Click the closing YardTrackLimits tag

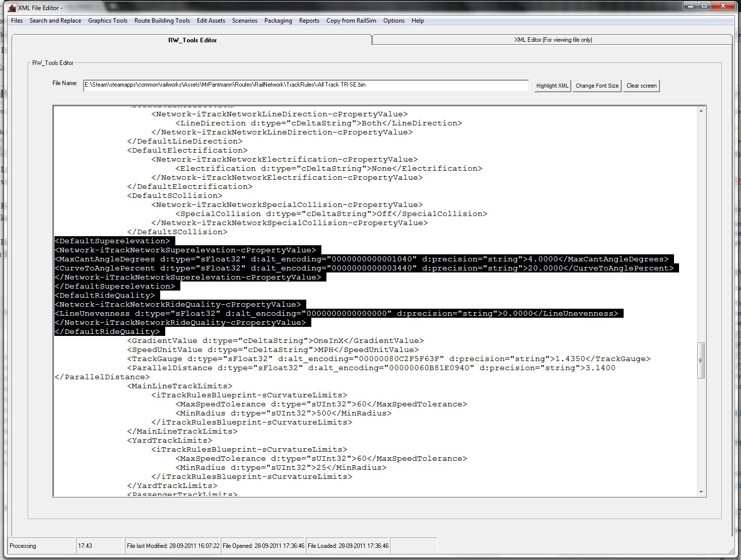(172, 486)
